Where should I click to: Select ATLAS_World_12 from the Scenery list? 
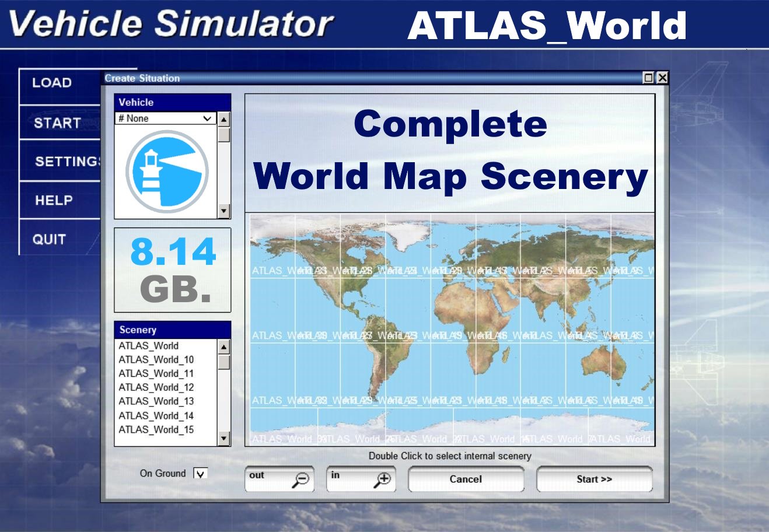155,387
